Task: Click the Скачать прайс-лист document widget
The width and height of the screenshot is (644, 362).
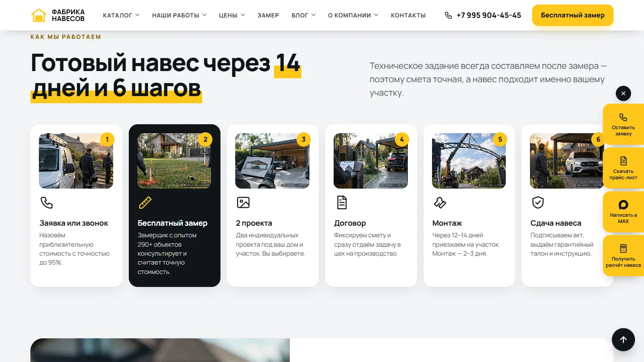Action: click(623, 168)
